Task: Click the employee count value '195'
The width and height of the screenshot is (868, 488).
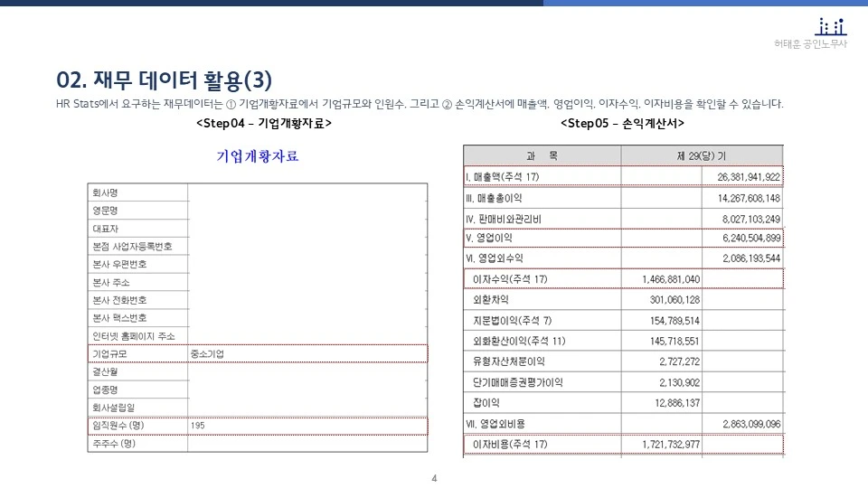Action: (x=198, y=426)
